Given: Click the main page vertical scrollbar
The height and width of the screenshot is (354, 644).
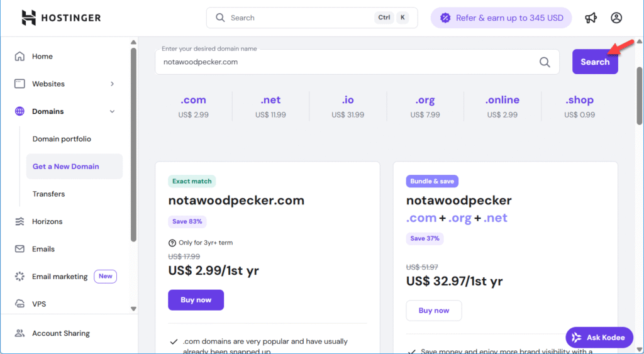Looking at the screenshot, I should click(x=640, y=96).
